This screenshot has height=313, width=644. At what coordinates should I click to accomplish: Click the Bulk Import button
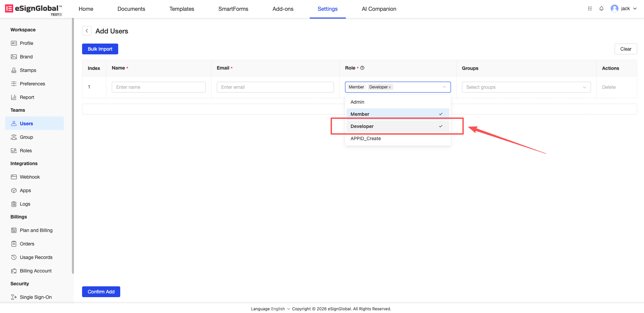(x=100, y=49)
